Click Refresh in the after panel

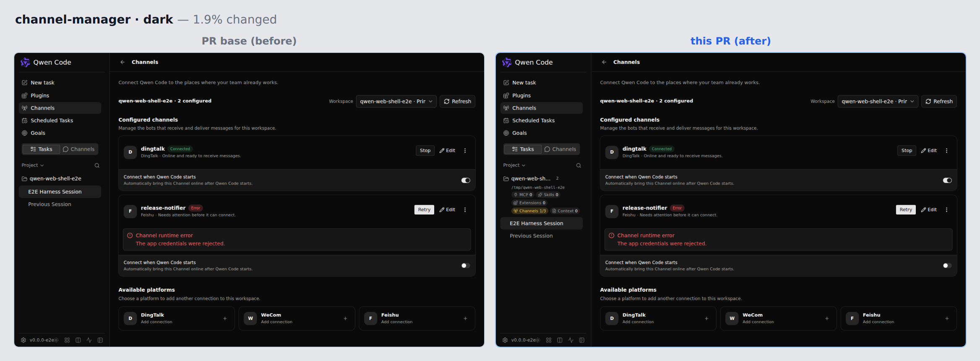click(x=939, y=102)
